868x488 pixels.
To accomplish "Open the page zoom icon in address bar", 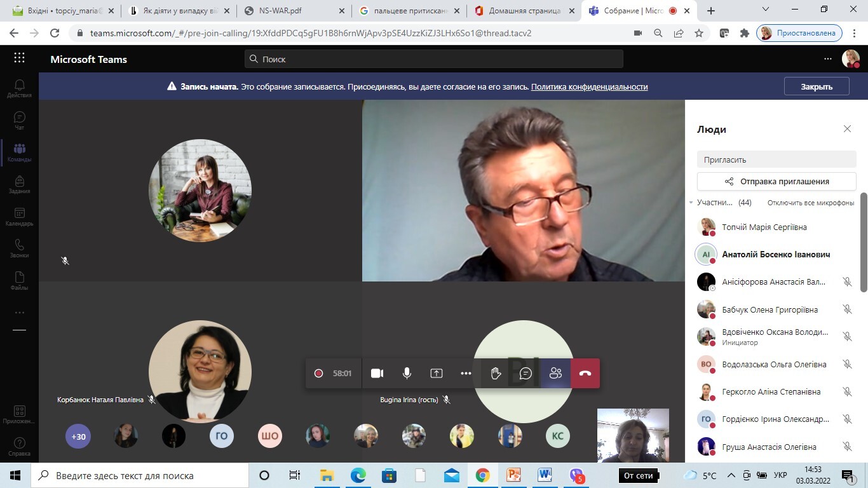I will (658, 33).
